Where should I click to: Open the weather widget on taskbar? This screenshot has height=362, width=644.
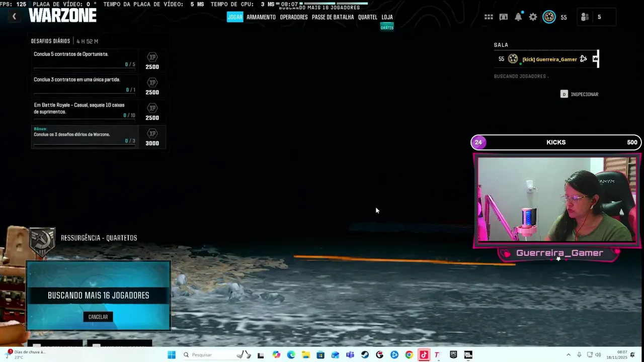[25, 354]
